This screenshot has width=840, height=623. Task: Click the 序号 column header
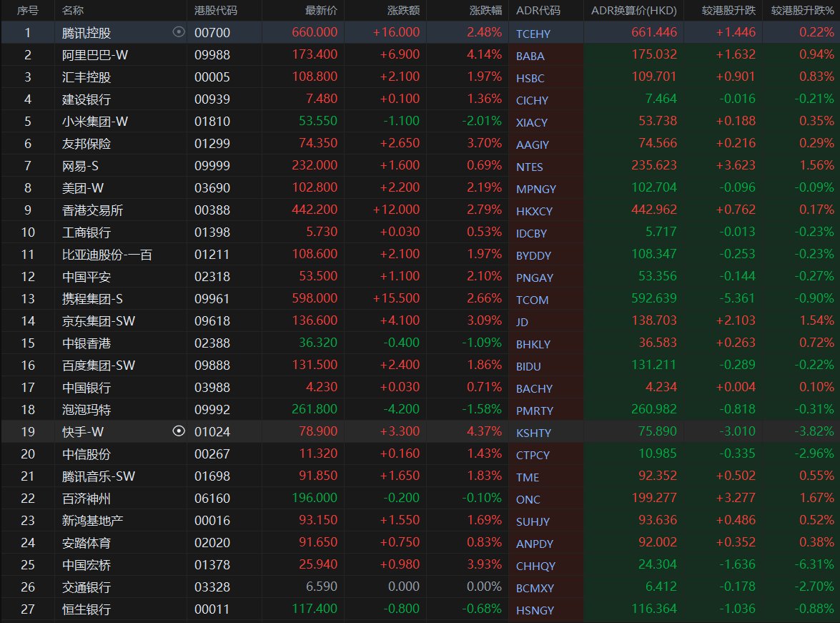pyautogui.click(x=28, y=11)
